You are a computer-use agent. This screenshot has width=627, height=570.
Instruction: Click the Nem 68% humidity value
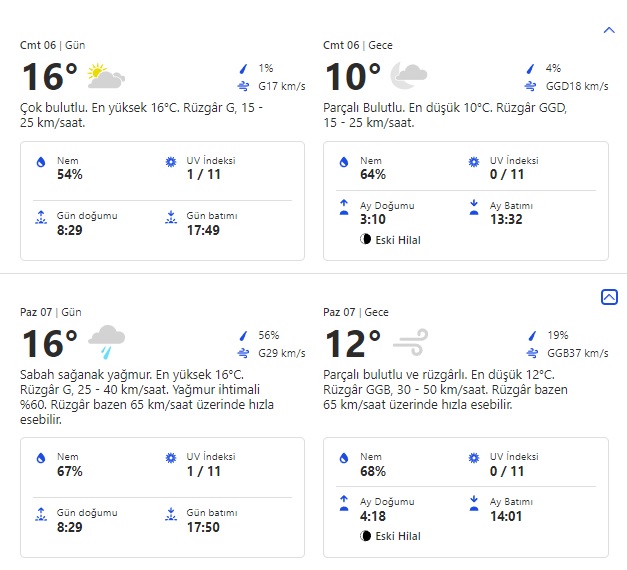pyautogui.click(x=374, y=471)
